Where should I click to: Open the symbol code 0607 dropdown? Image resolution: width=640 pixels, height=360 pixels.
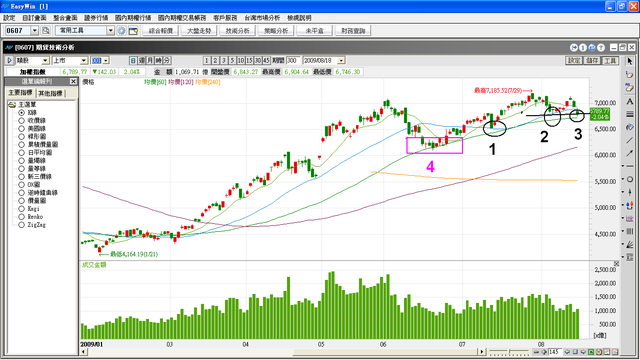click(x=35, y=31)
